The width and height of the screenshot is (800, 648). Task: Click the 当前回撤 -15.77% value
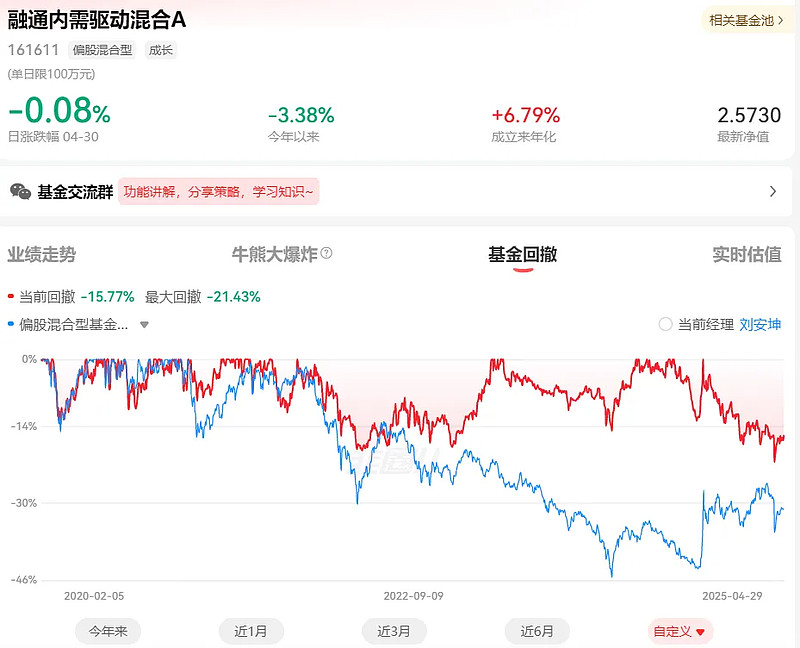click(108, 296)
